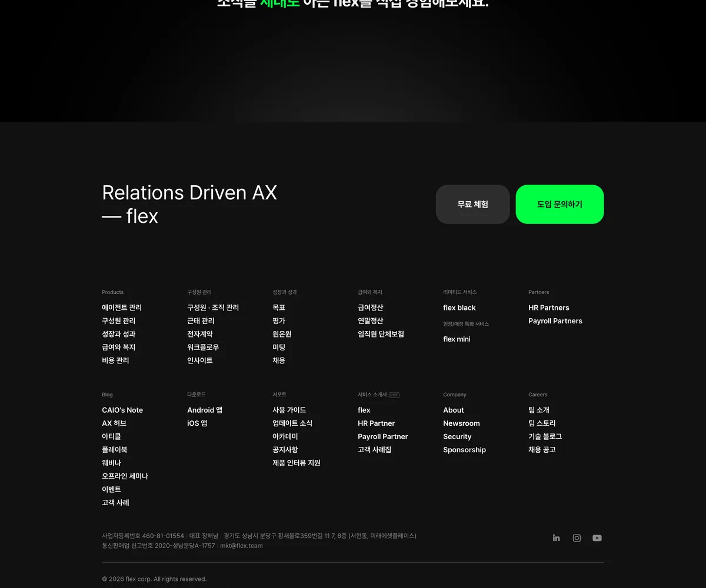The height and width of the screenshot is (588, 706).
Task: Open 급여정산 link
Action: [371, 308]
